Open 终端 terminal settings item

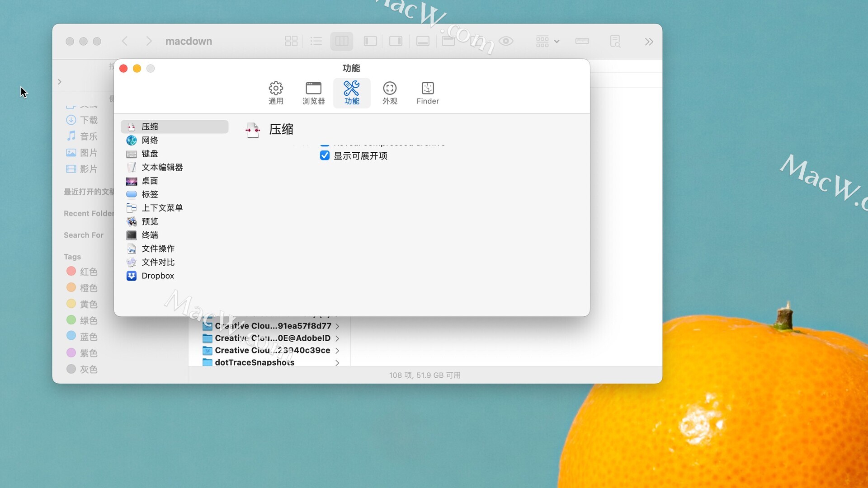175,235
